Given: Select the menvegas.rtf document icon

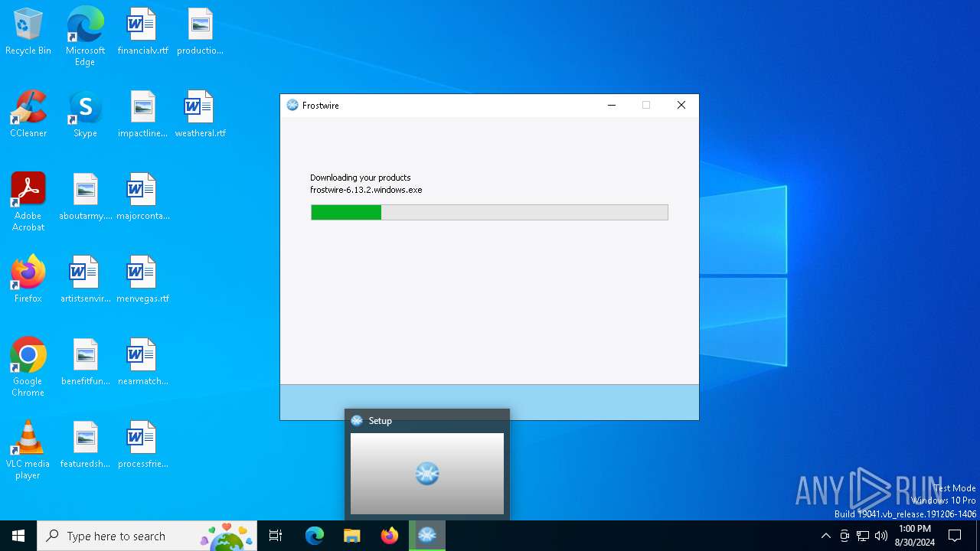Looking at the screenshot, I should 142,280.
